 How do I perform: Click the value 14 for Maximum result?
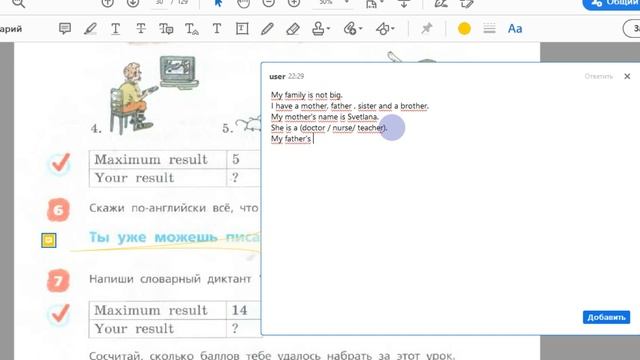(x=240, y=310)
